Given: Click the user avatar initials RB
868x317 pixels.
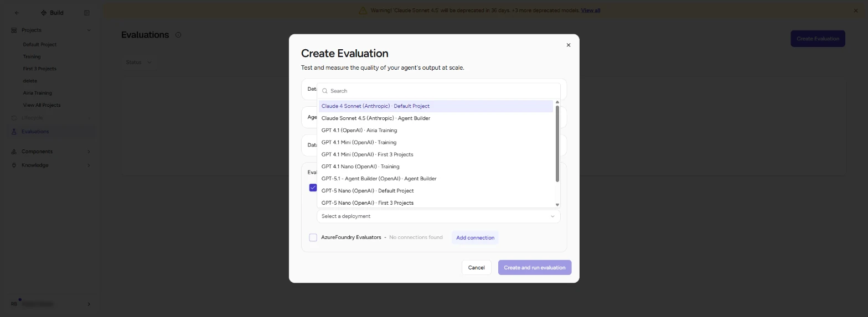Looking at the screenshot, I should 14,304.
